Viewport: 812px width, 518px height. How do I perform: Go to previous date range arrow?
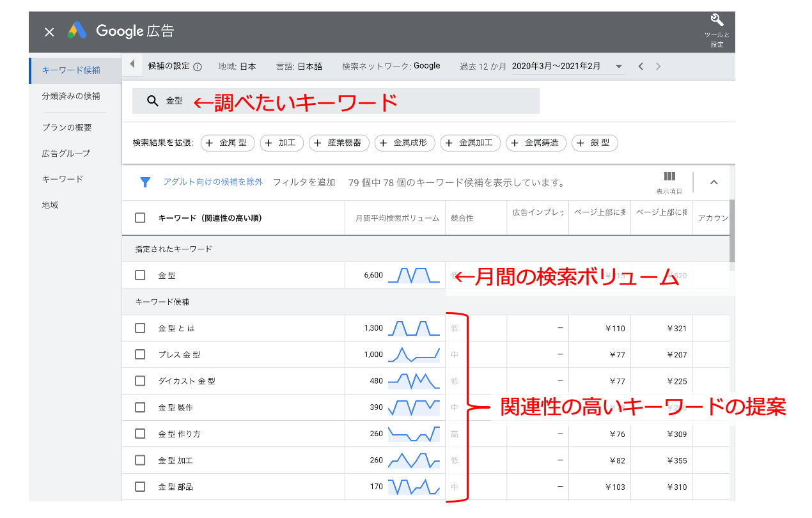[641, 66]
